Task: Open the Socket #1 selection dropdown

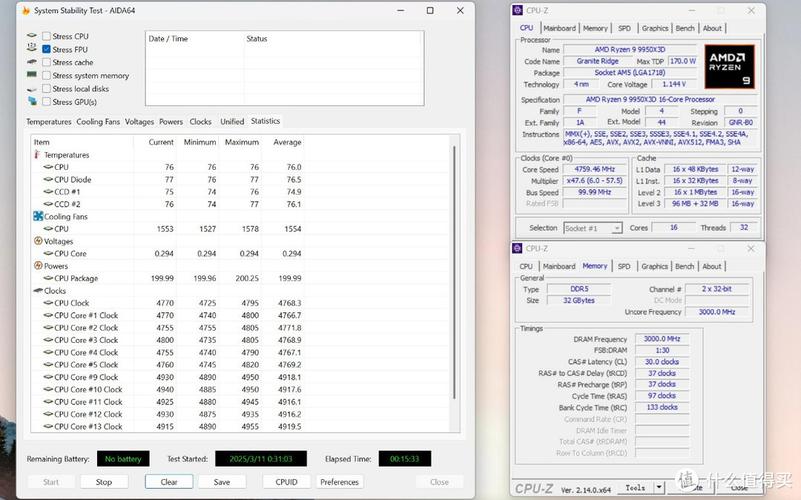Action: tap(592, 228)
